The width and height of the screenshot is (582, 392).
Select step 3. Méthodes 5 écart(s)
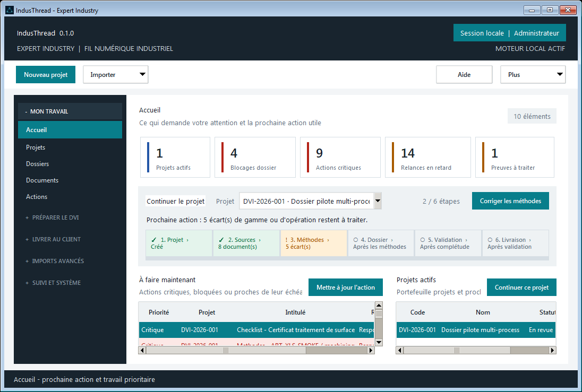[314, 243]
